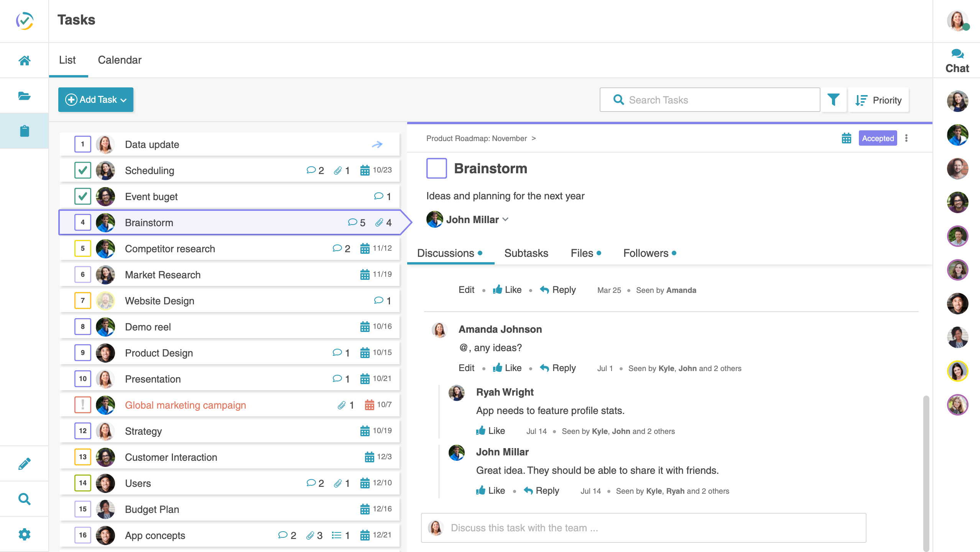Click attachment paperclip on Scheduling row
Image resolution: width=980 pixels, height=552 pixels.
[x=337, y=171]
